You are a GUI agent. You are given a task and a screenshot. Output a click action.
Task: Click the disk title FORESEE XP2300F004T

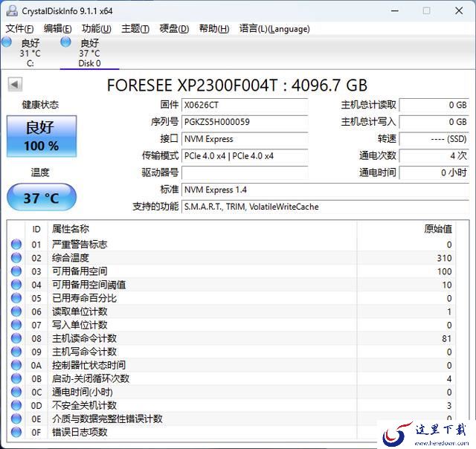[x=237, y=85]
